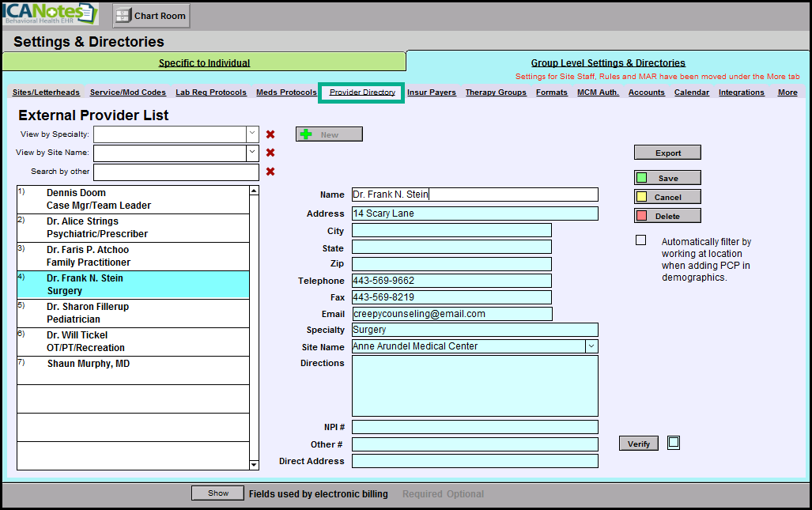
Task: Open the Specific to Individual tab
Action: (x=204, y=63)
